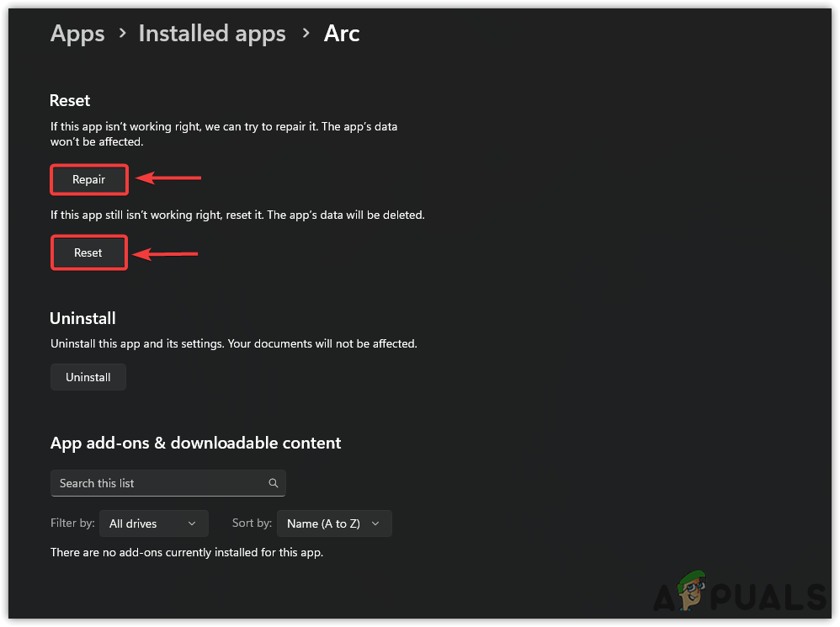Click the search magnifier icon in the add-ons list
Image resolution: width=840 pixels, height=627 pixels.
pos(273,483)
